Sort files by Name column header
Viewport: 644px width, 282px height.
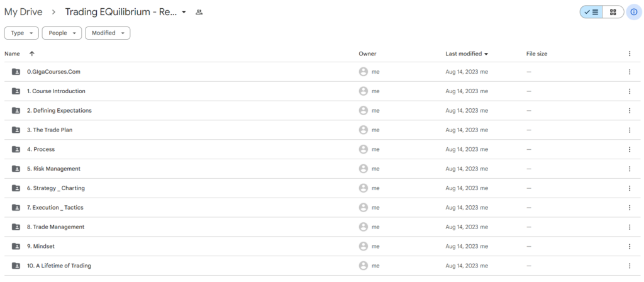tap(13, 54)
